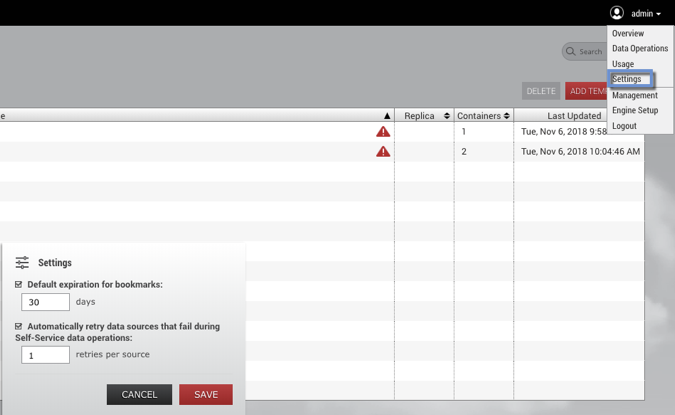Click the admin user avatar icon
This screenshot has width=675, height=415.
[617, 13]
